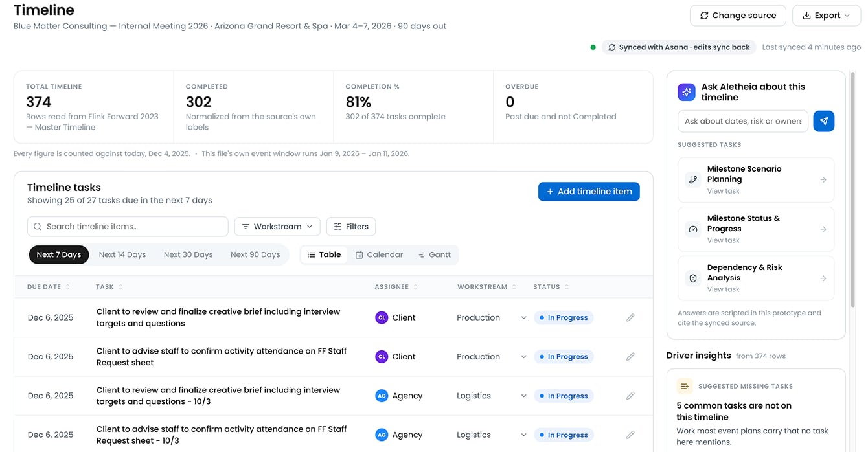Select the Next 90 Days range
This screenshot has width=868, height=452.
point(255,254)
